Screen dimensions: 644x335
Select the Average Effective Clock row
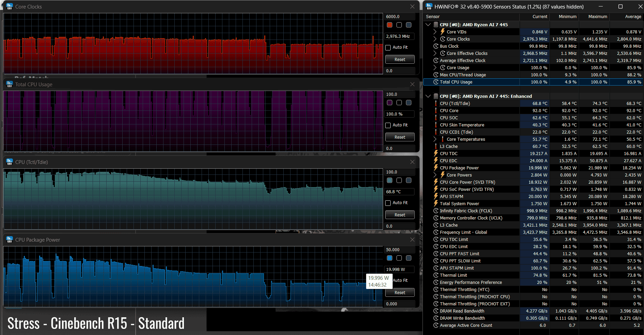(533, 60)
